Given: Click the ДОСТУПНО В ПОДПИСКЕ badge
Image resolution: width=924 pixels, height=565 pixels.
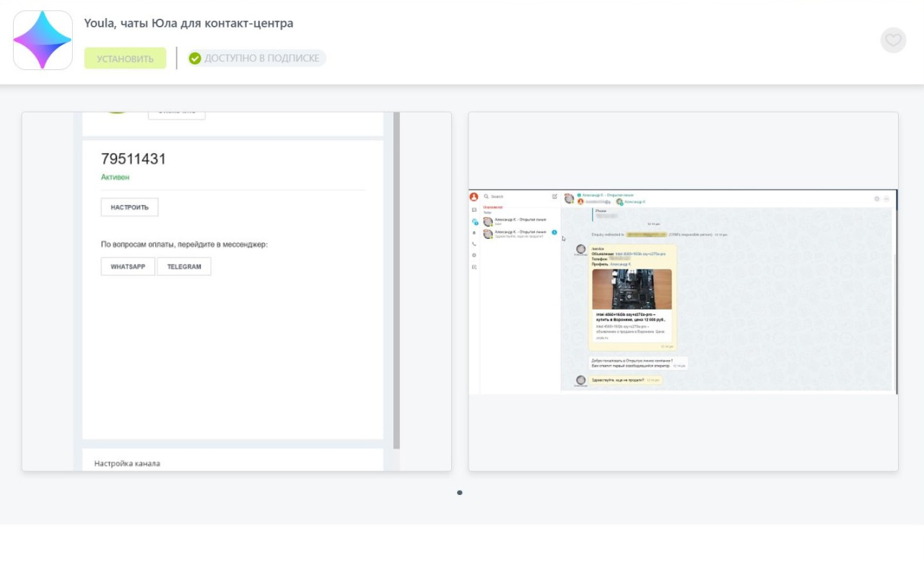Looking at the screenshot, I should tap(256, 58).
